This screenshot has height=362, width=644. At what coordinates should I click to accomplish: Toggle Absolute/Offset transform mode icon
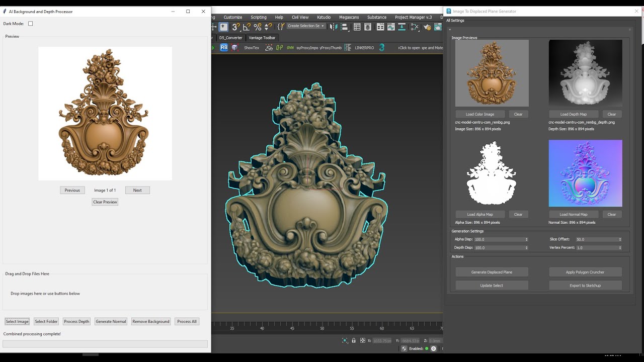pyautogui.click(x=363, y=340)
